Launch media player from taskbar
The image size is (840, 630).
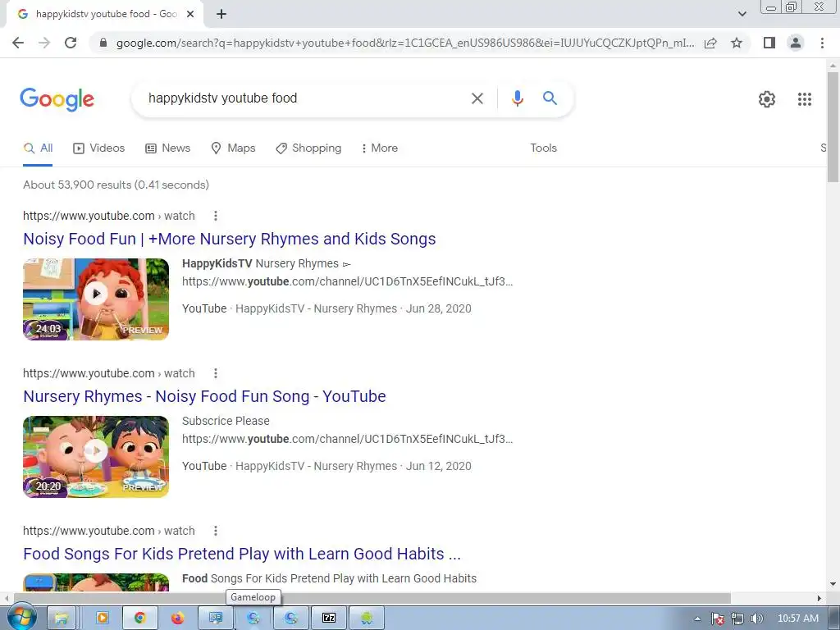point(102,619)
